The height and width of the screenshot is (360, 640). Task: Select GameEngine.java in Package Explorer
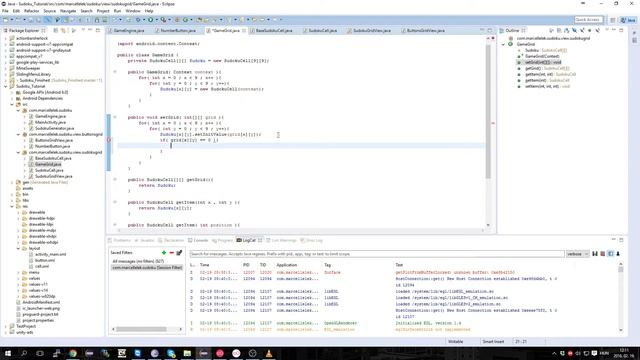(50, 116)
